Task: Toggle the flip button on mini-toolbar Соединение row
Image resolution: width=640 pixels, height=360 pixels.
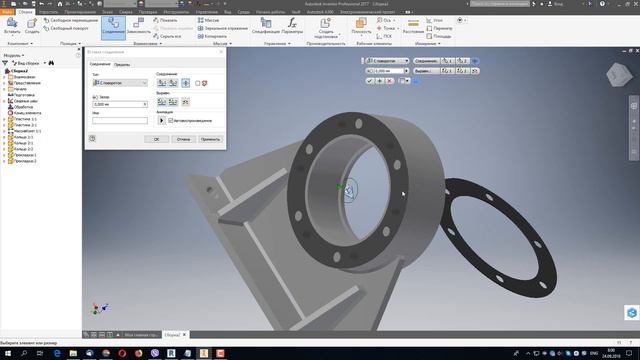Action: tap(475, 61)
